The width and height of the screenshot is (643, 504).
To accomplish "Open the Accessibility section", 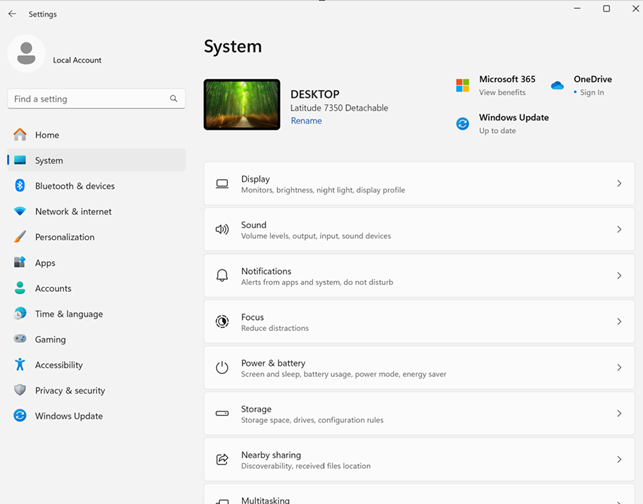I will pyautogui.click(x=96, y=365).
